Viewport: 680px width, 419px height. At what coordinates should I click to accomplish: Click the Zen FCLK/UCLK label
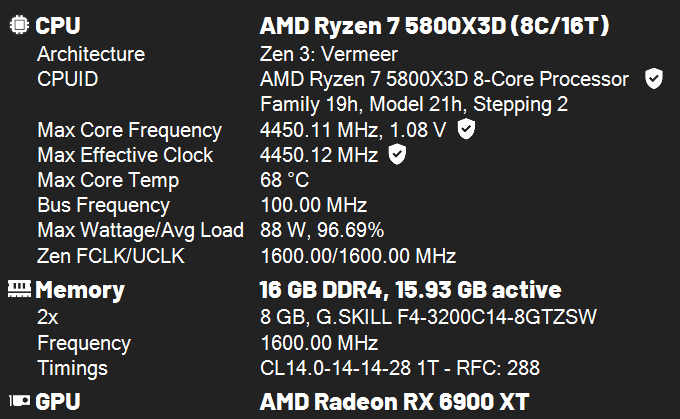point(111,256)
